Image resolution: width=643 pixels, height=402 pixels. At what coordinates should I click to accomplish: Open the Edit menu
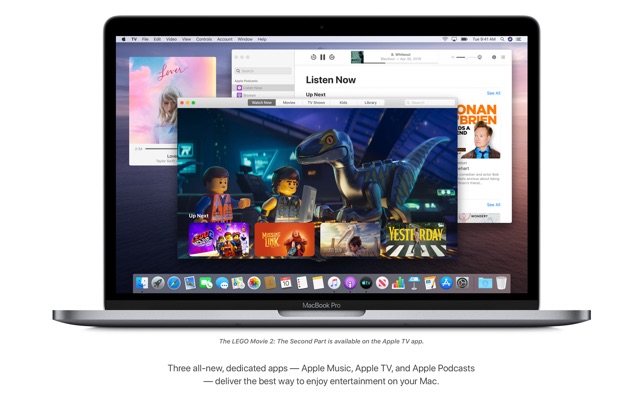pos(157,39)
